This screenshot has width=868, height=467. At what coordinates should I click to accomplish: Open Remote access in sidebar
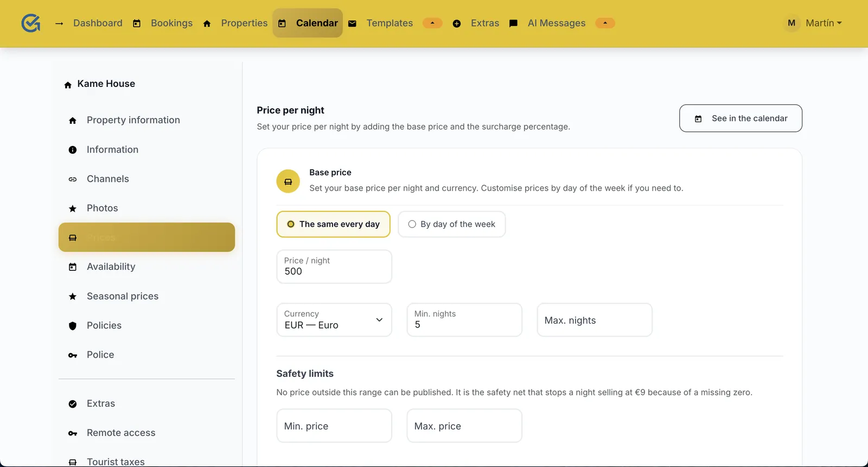(x=146, y=433)
